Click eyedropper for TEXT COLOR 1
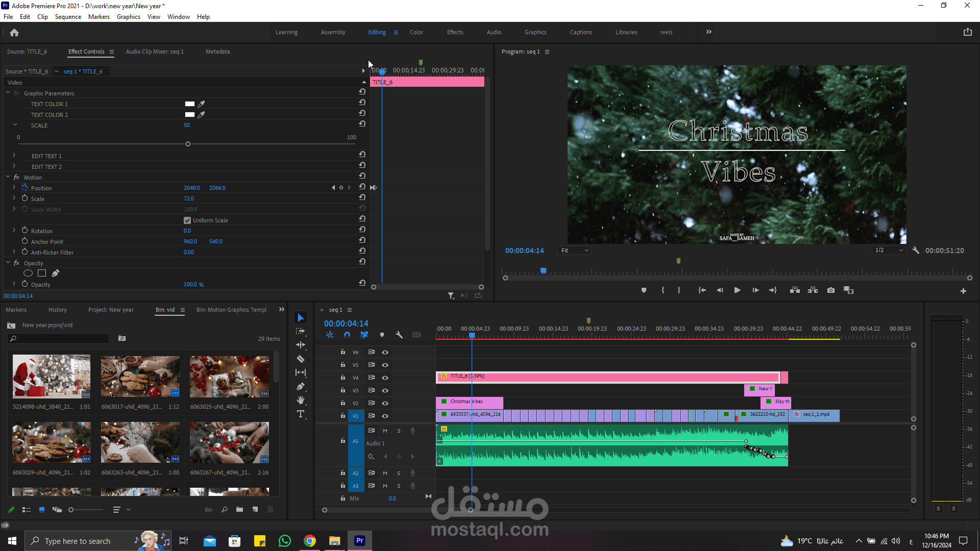This screenshot has width=980, height=551. 201,104
